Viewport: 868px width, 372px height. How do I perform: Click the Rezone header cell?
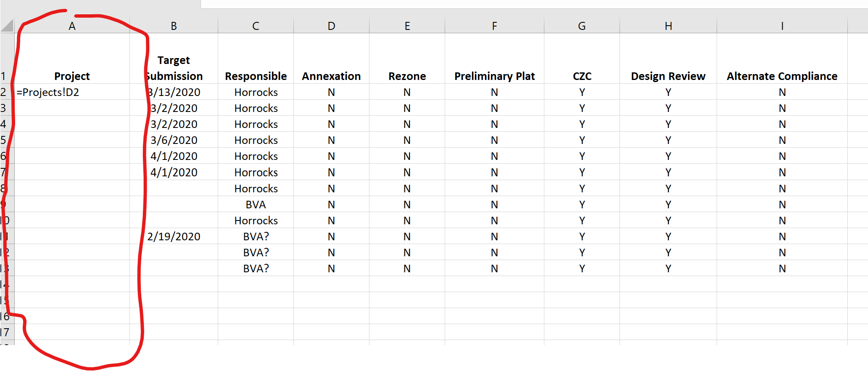pos(407,58)
